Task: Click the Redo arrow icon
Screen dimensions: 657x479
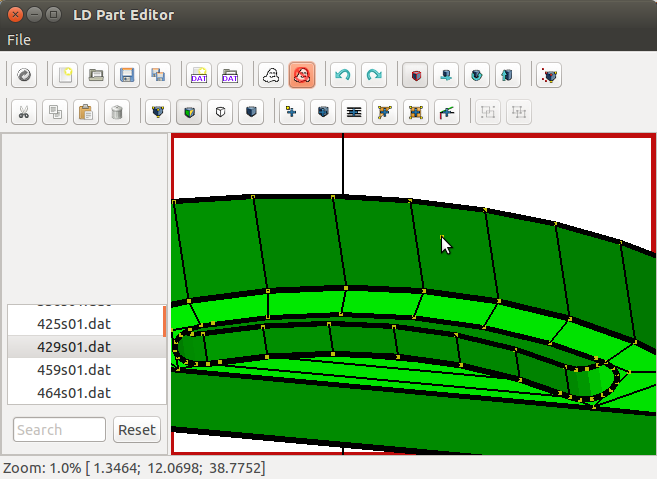Action: [373, 75]
